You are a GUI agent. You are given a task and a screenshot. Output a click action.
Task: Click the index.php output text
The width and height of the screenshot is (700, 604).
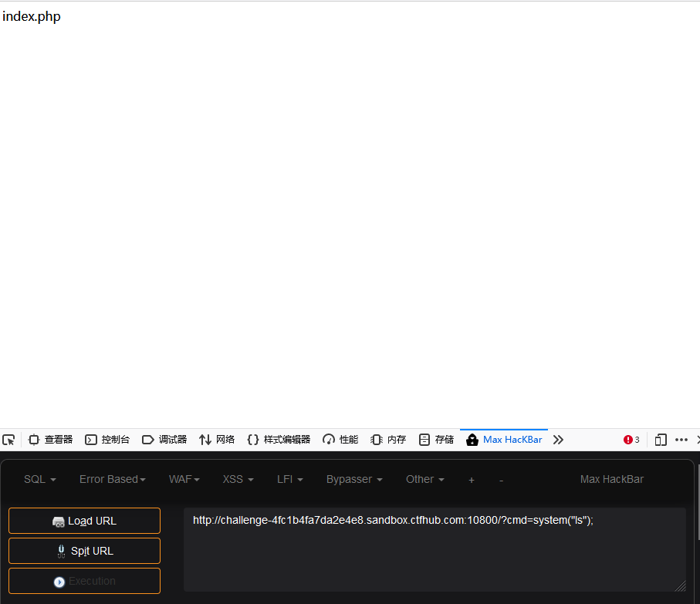31,16
